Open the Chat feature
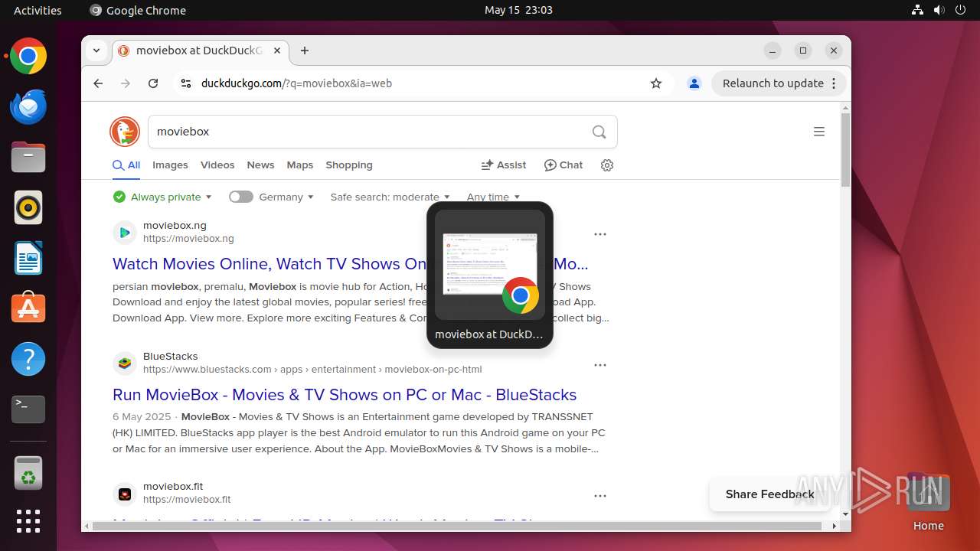Viewport: 980px width, 551px height. (x=563, y=165)
